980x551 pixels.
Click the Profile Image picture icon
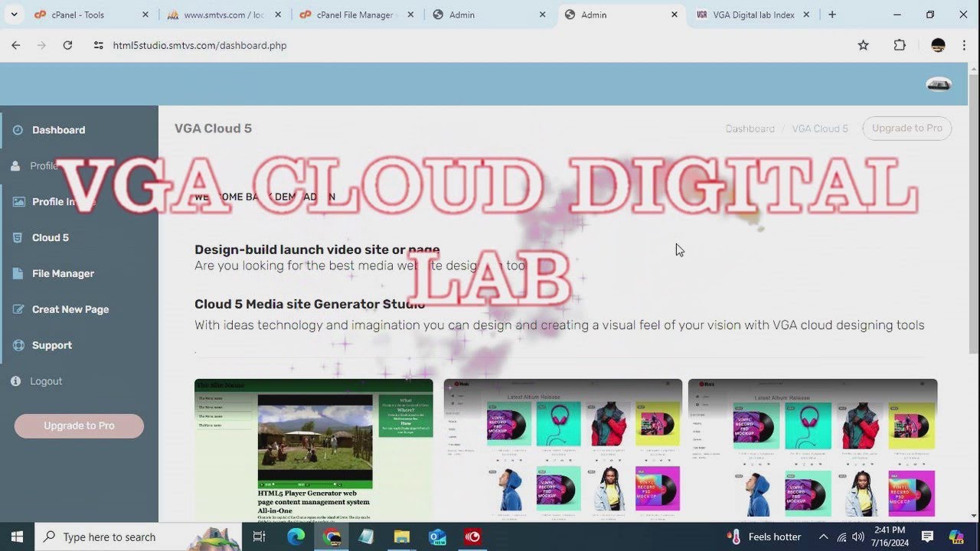18,202
